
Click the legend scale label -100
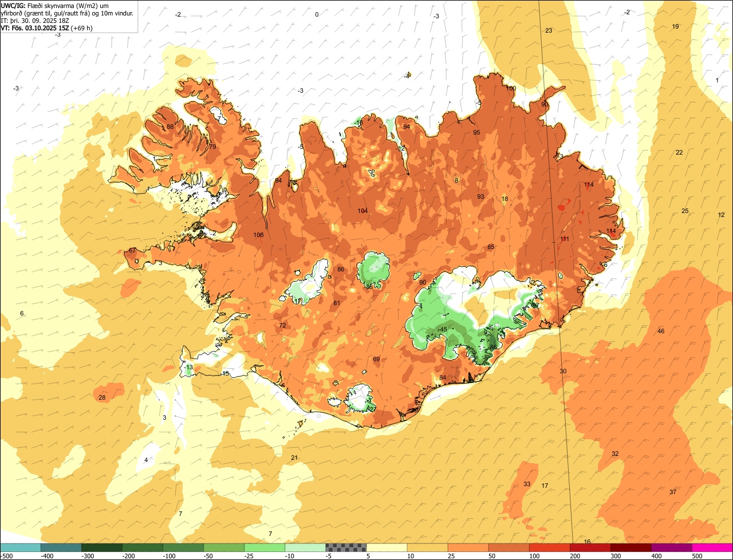click(x=168, y=556)
